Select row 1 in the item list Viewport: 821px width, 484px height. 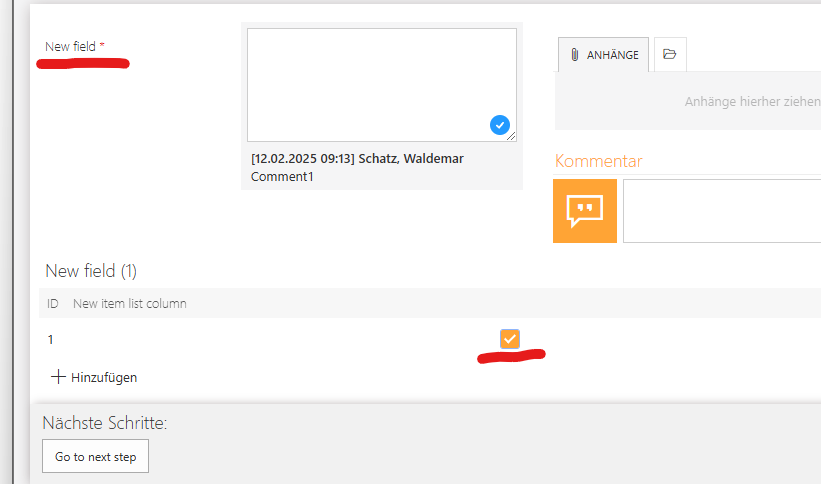[430, 339]
